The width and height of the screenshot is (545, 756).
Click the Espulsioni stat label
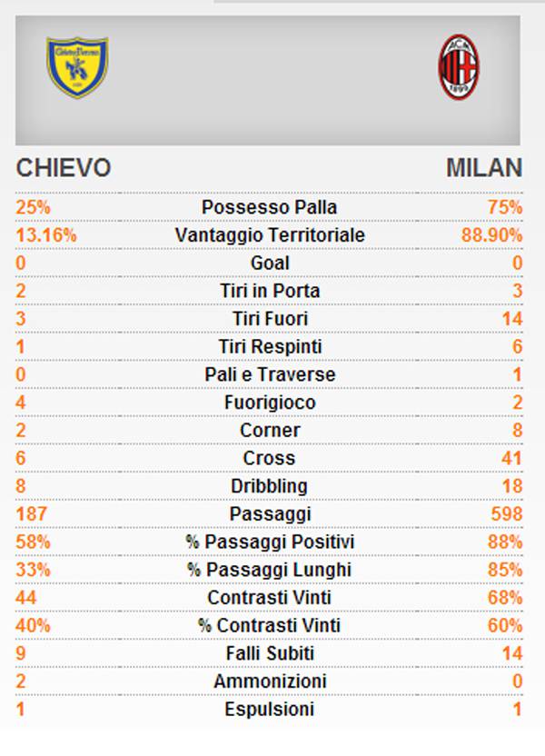pos(270,710)
